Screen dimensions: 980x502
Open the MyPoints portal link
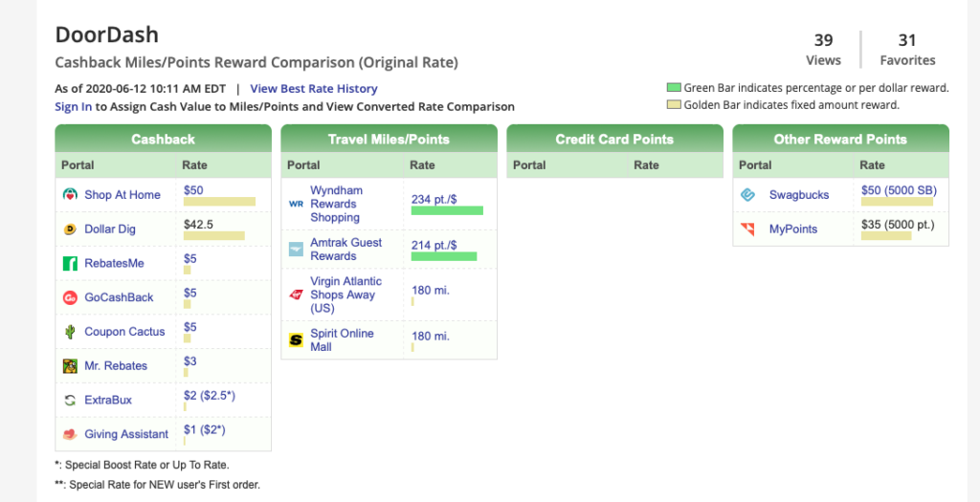point(793,229)
